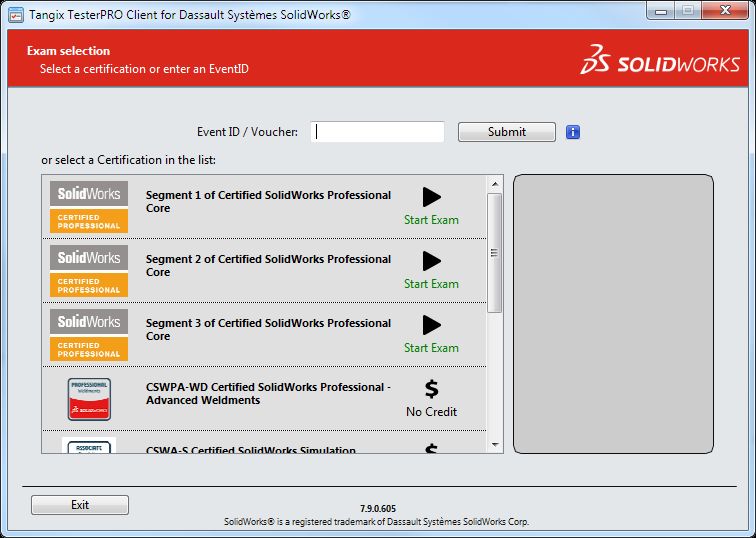Click the dollar icon for CSWPA-WD Weldments
The height and width of the screenshot is (538, 756).
coord(432,389)
